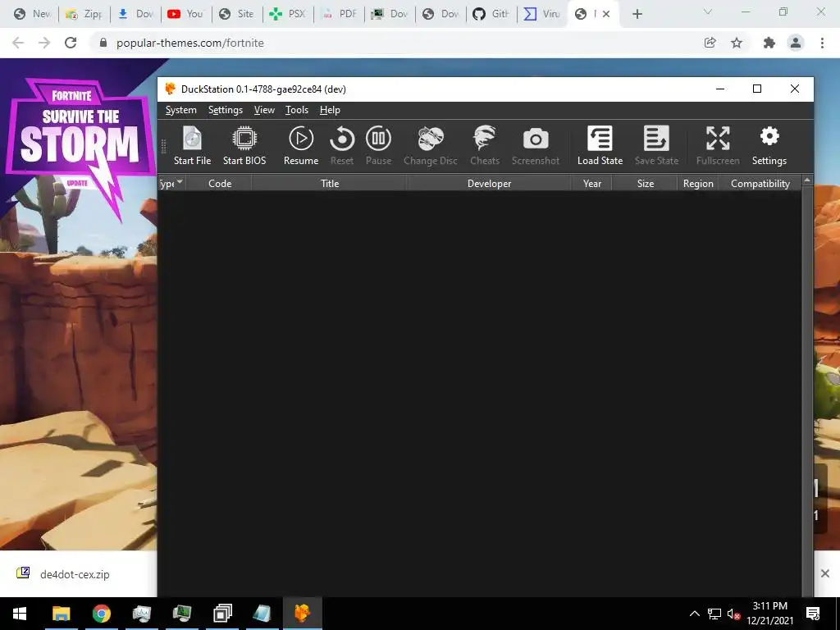Open the Settings menu in menu bar
Viewport: 840px width, 630px height.
[x=225, y=110]
